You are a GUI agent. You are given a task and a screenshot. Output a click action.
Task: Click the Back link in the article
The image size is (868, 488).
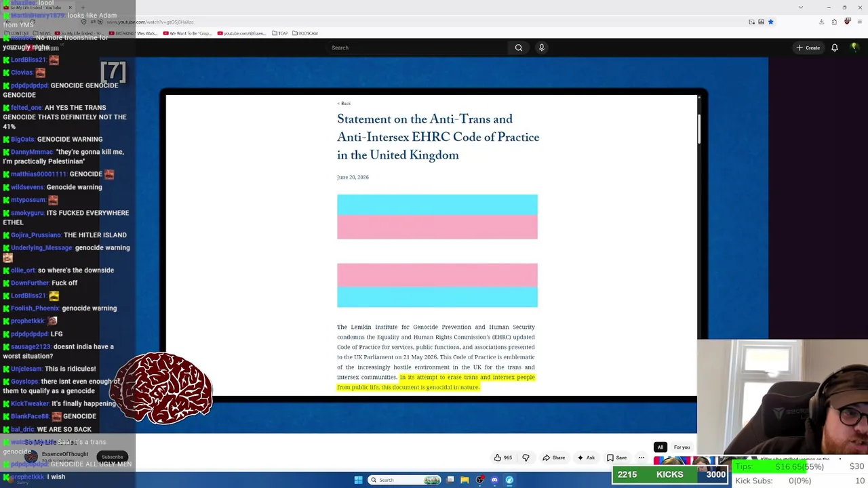[344, 103]
